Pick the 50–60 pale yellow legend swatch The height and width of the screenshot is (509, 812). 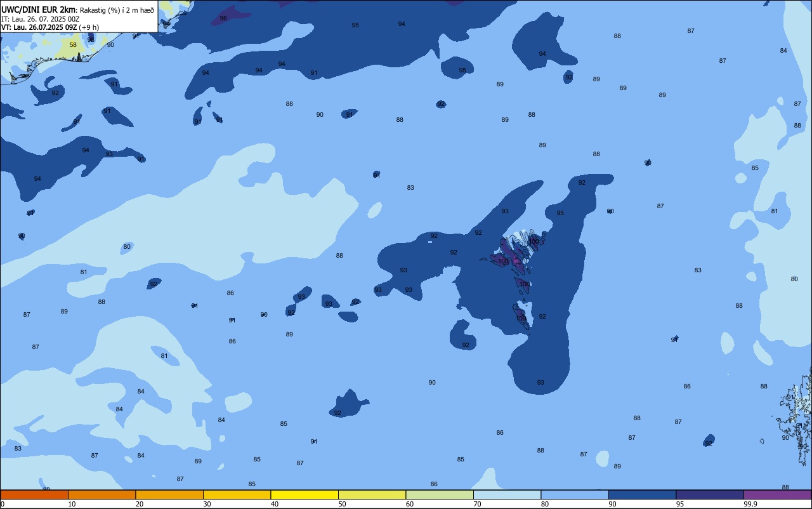(x=372, y=495)
